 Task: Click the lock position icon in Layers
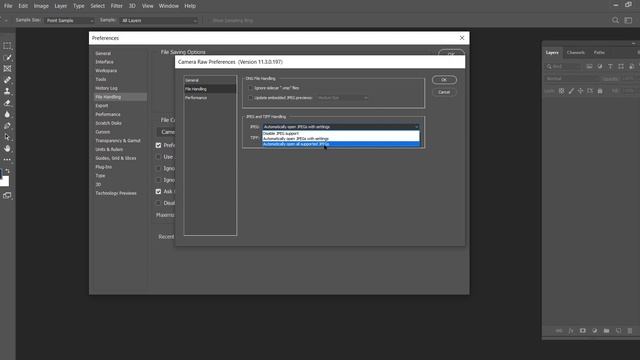580,91
